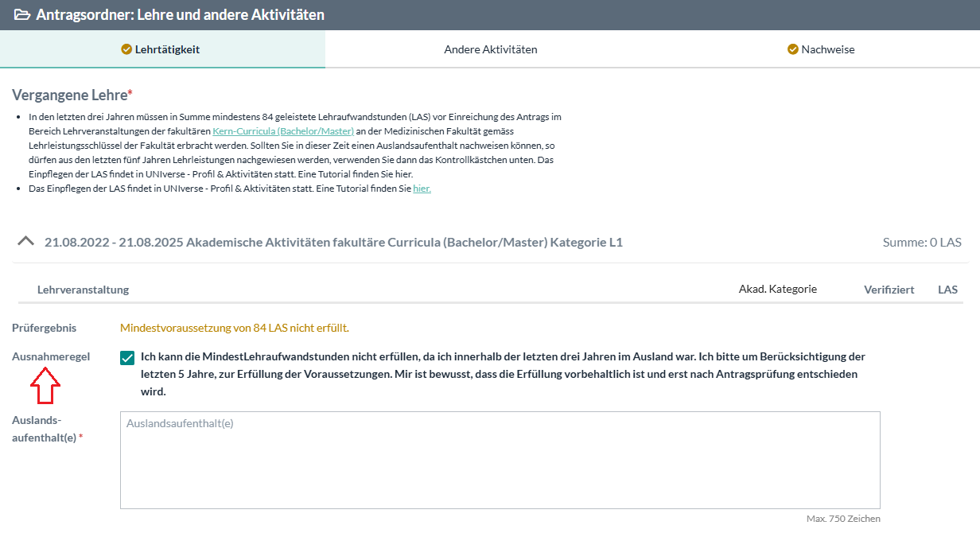
Task: Click into the Auslandsaufenthalt(e) text area
Action: (500, 460)
